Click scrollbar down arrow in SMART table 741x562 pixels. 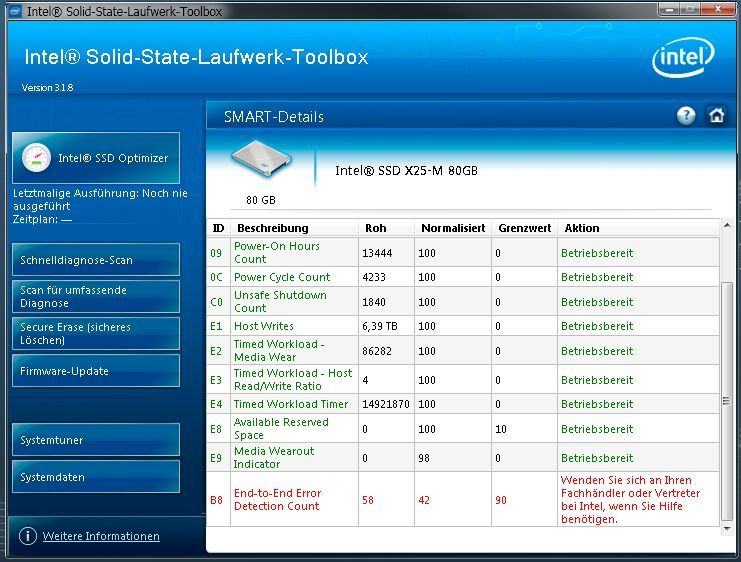(727, 529)
